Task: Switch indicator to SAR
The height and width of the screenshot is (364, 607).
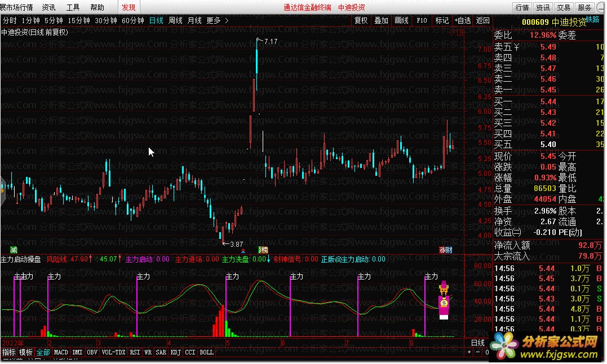Action: pyautogui.click(x=161, y=352)
